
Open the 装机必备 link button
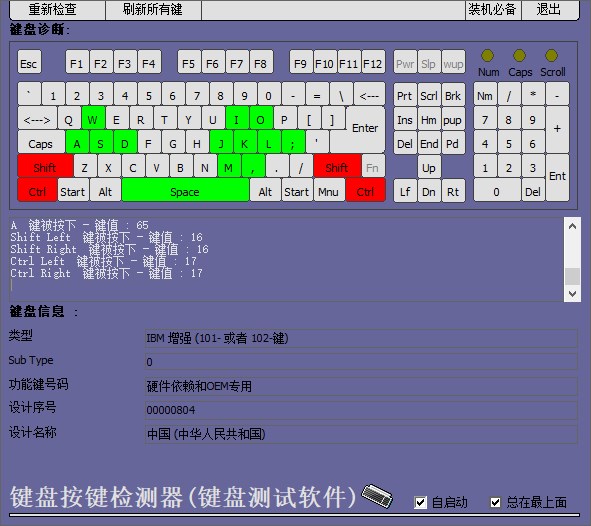pos(493,9)
